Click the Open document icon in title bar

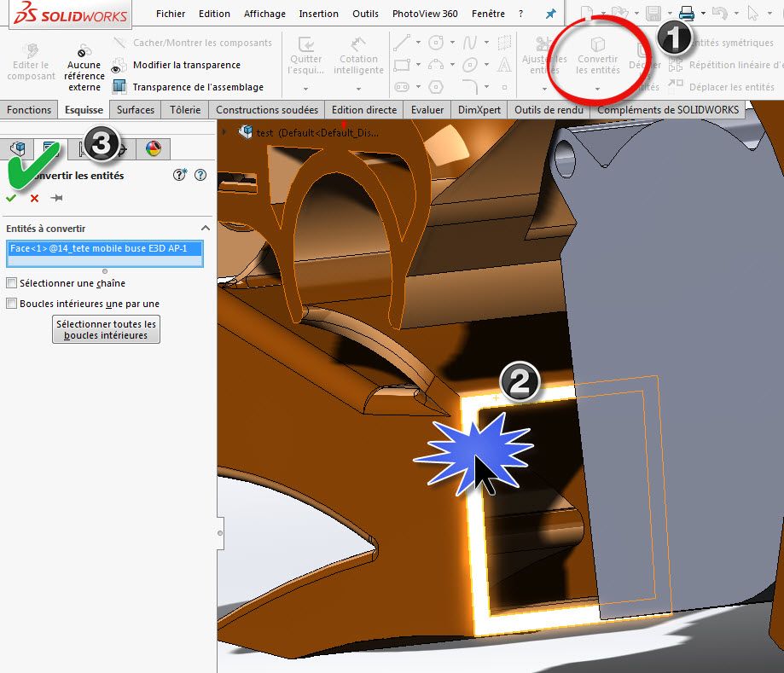pyautogui.click(x=620, y=13)
